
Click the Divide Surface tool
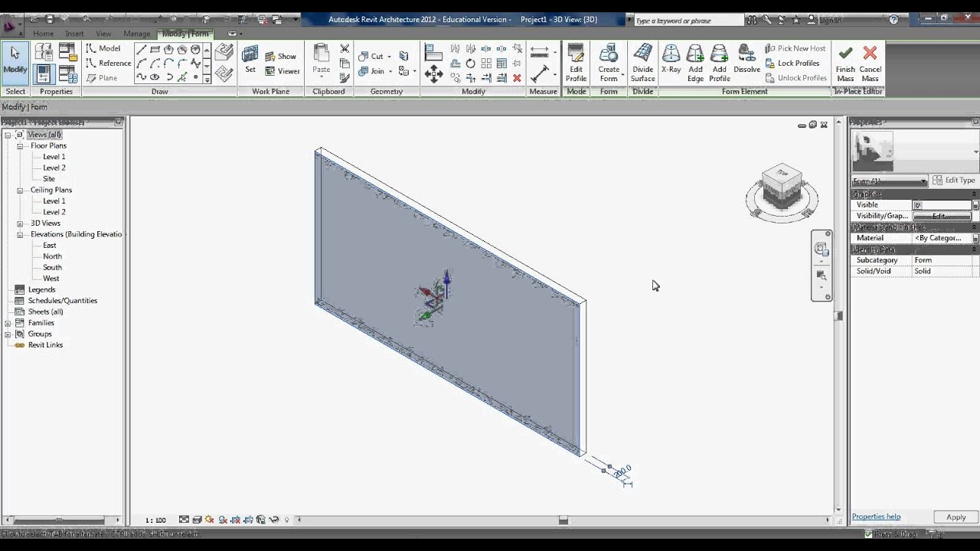(x=643, y=63)
